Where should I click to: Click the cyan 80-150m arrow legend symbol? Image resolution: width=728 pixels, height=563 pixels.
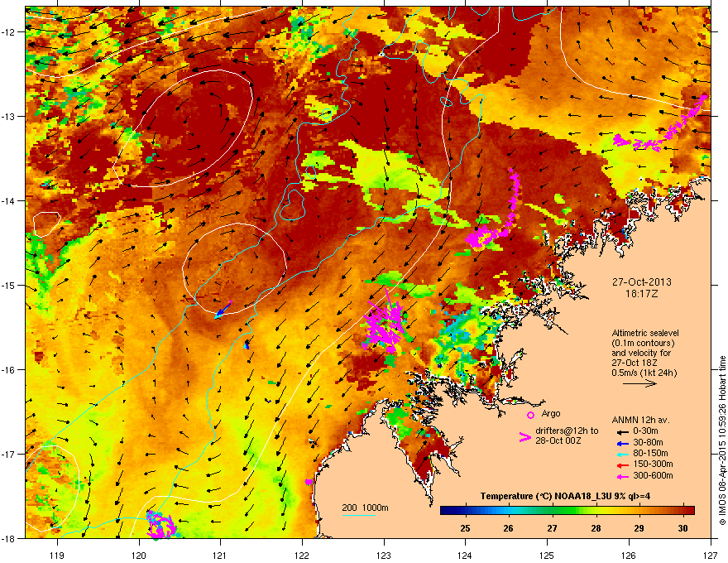coord(622,454)
